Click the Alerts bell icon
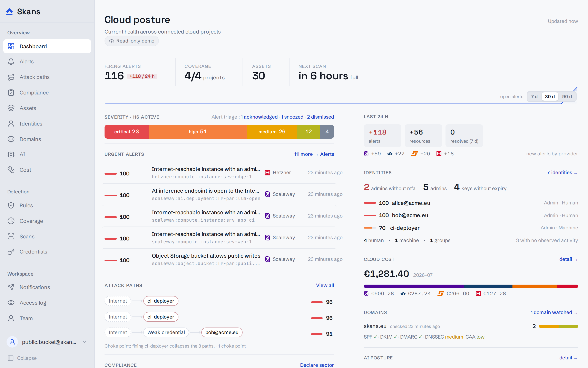This screenshot has width=588, height=368. point(11,62)
